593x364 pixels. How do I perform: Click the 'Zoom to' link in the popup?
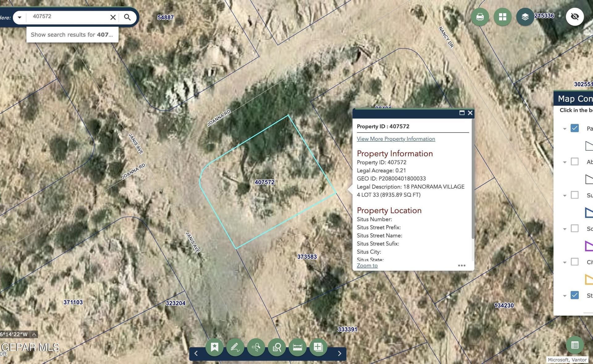pyautogui.click(x=367, y=266)
